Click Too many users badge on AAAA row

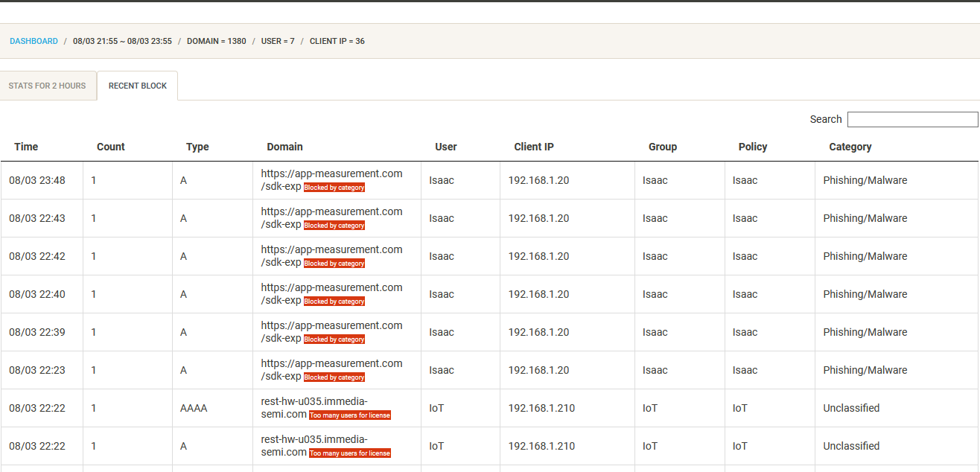350,415
